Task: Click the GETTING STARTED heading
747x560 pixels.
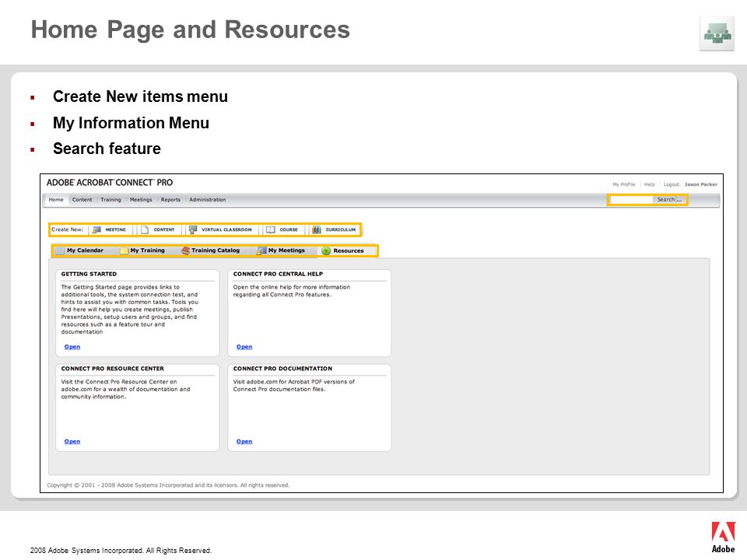Action: pyautogui.click(x=89, y=274)
